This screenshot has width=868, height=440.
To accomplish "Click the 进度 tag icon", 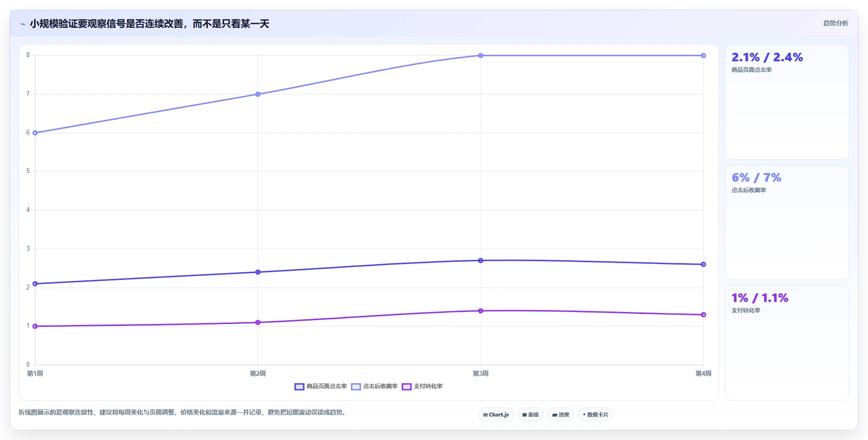I will 554,415.
